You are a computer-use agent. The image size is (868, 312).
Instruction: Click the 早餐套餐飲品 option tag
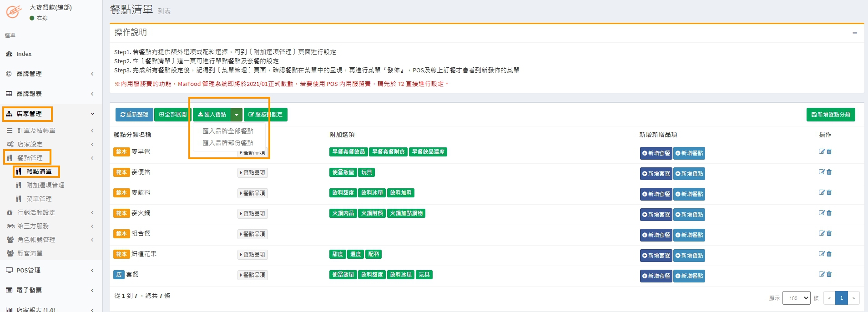[348, 152]
